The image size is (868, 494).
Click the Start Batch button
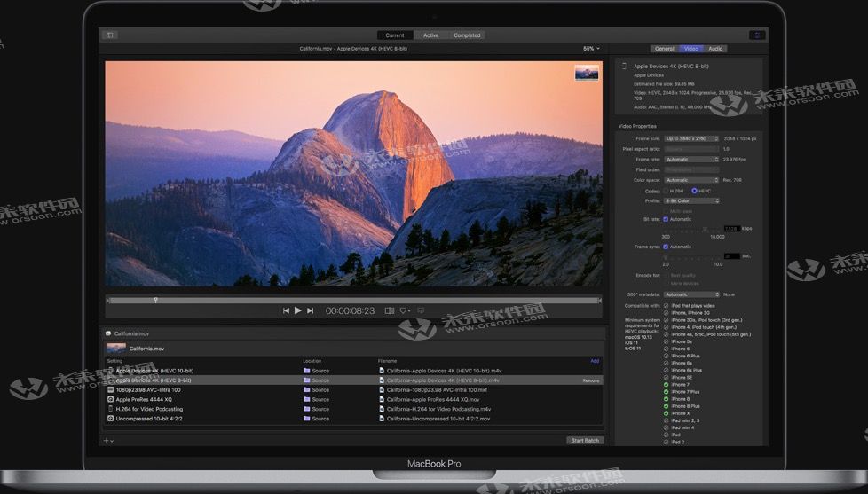click(x=585, y=440)
